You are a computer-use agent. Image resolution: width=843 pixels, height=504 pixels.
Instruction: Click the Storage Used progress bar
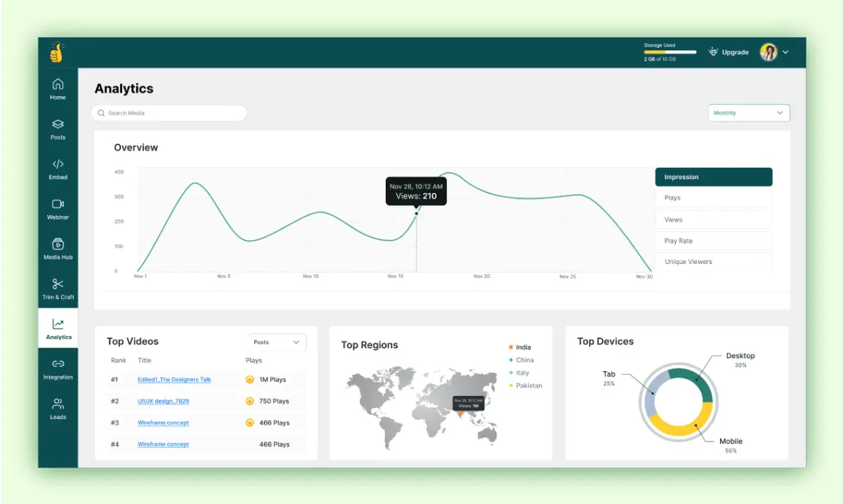pos(670,52)
